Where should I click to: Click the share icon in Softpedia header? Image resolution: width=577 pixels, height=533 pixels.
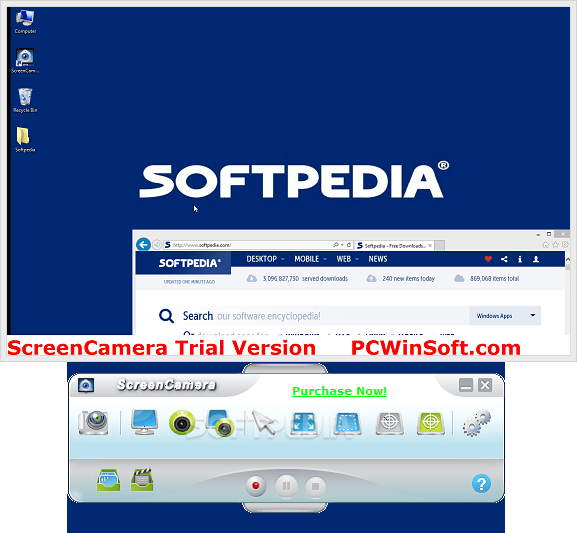[x=504, y=259]
